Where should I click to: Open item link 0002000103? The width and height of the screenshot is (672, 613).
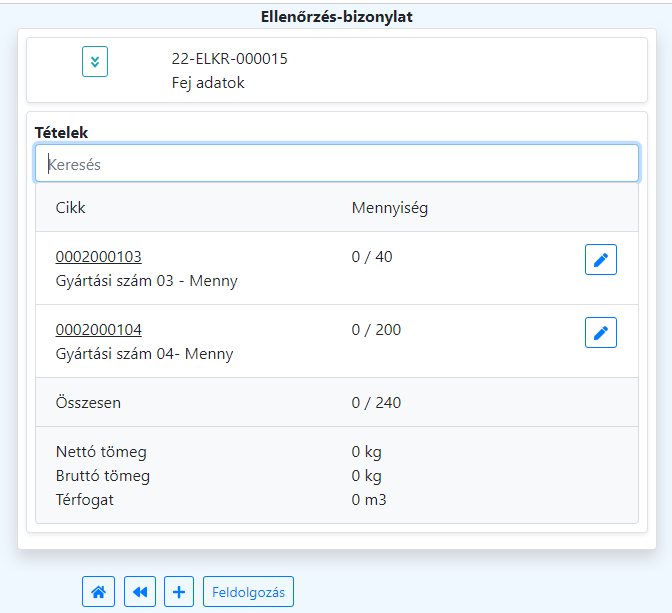point(99,257)
